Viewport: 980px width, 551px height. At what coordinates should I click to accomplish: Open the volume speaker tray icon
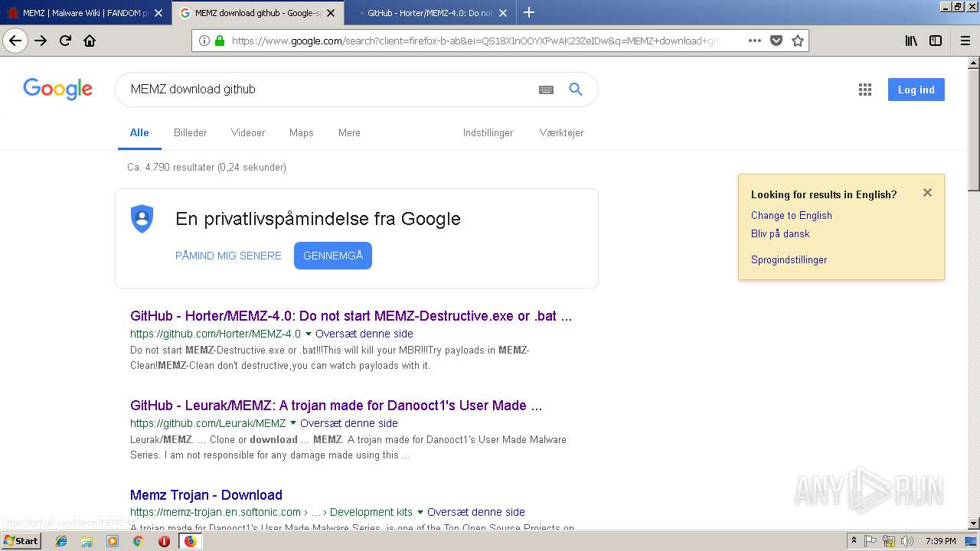(x=906, y=541)
